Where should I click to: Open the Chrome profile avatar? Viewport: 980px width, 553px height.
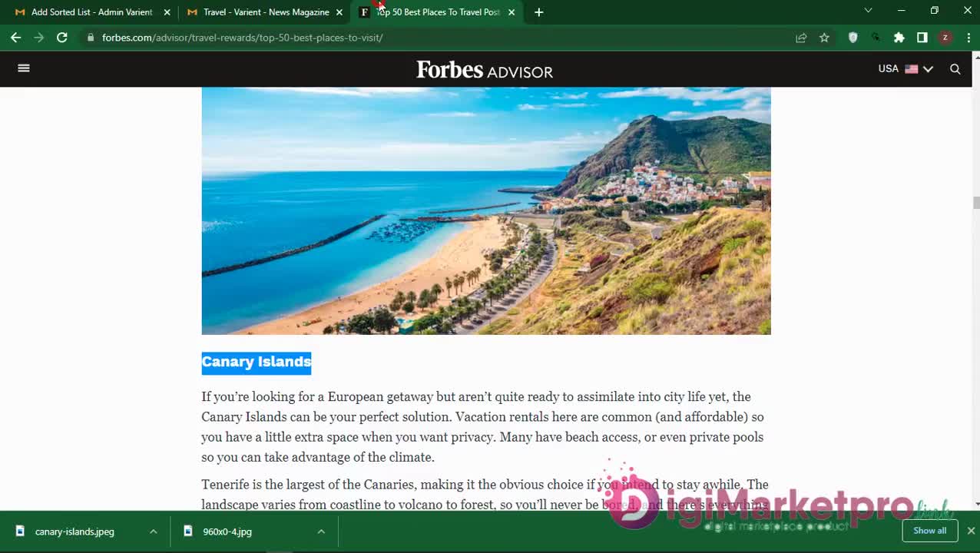(945, 37)
